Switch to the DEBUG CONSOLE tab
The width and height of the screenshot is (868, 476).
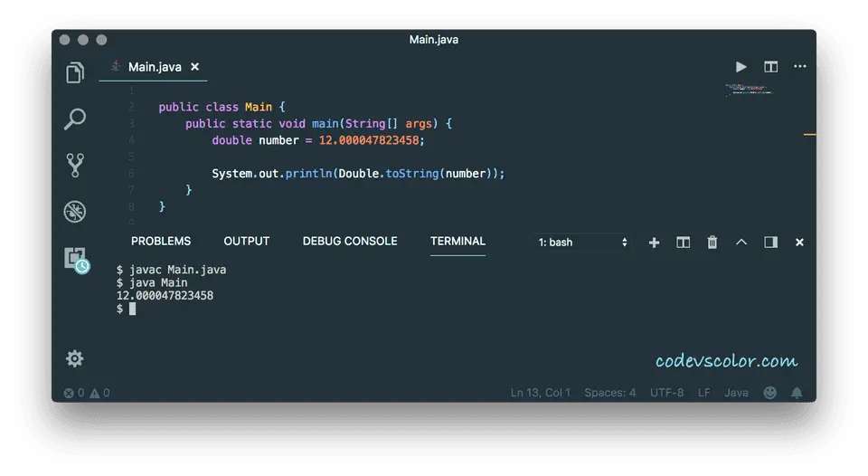pyautogui.click(x=350, y=242)
